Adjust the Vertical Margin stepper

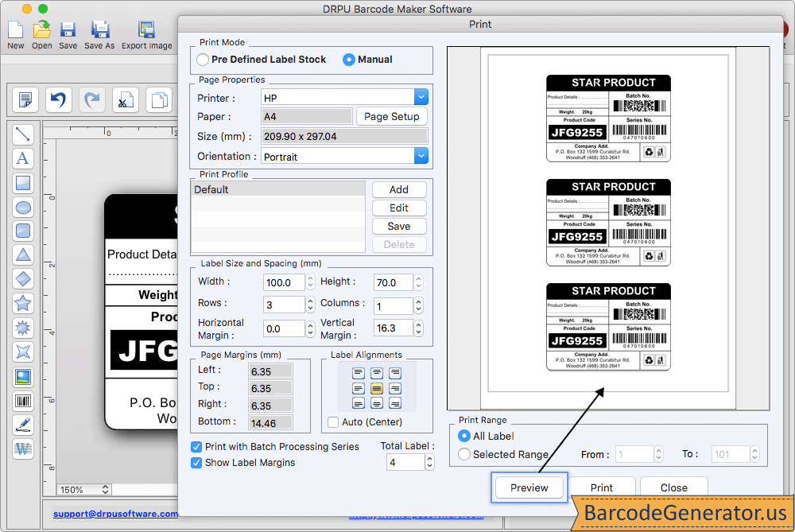tap(418, 328)
